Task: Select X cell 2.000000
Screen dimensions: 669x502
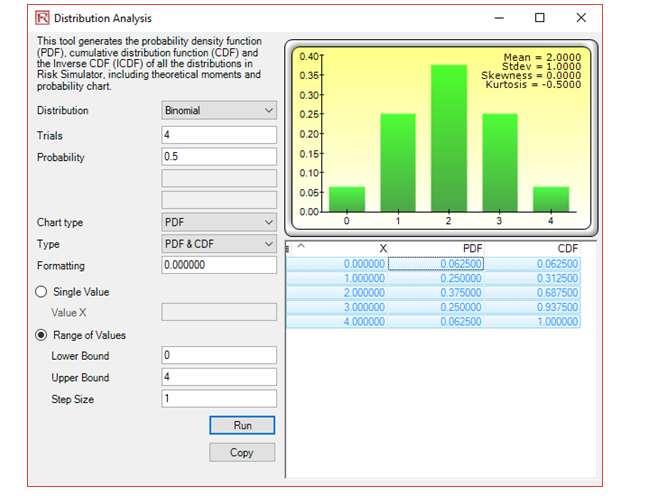Action: click(x=337, y=293)
